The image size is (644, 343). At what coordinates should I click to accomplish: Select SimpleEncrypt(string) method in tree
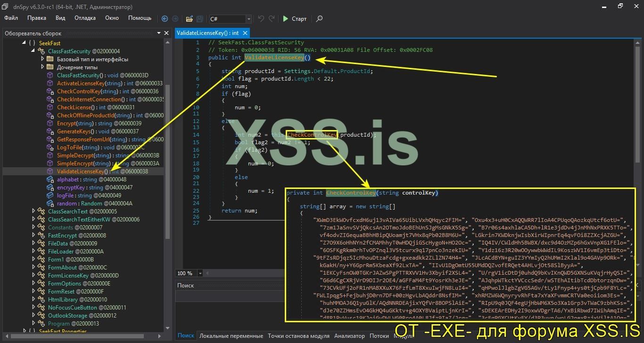point(108,163)
